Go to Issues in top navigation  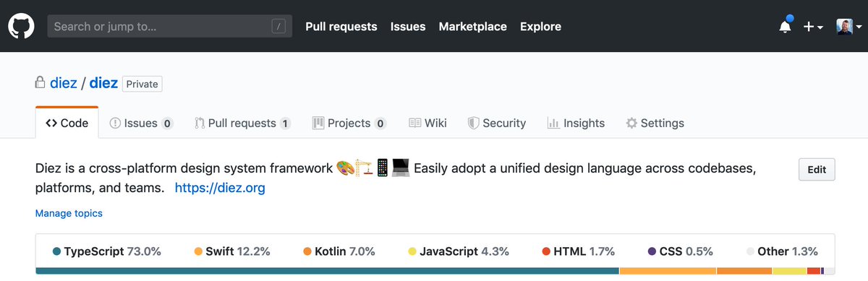tap(408, 27)
